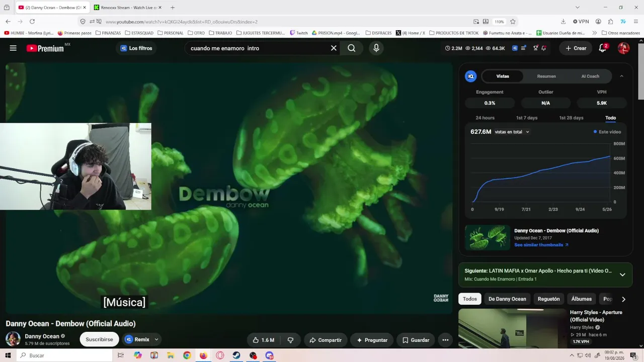The width and height of the screenshot is (644, 362).
Task: Click the site shield icon in the address bar
Action: pos(83,22)
